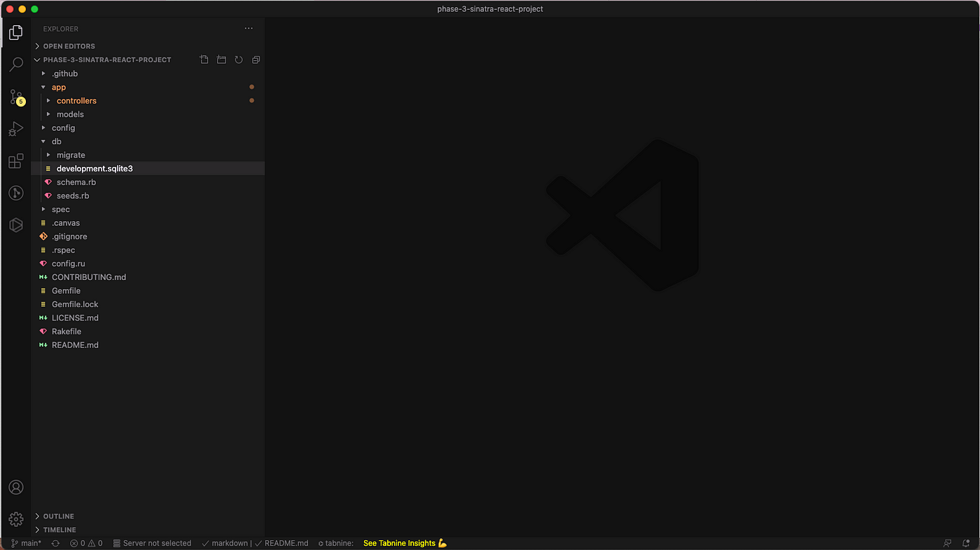Expand the Timeline section
980x550 pixels.
click(149, 530)
